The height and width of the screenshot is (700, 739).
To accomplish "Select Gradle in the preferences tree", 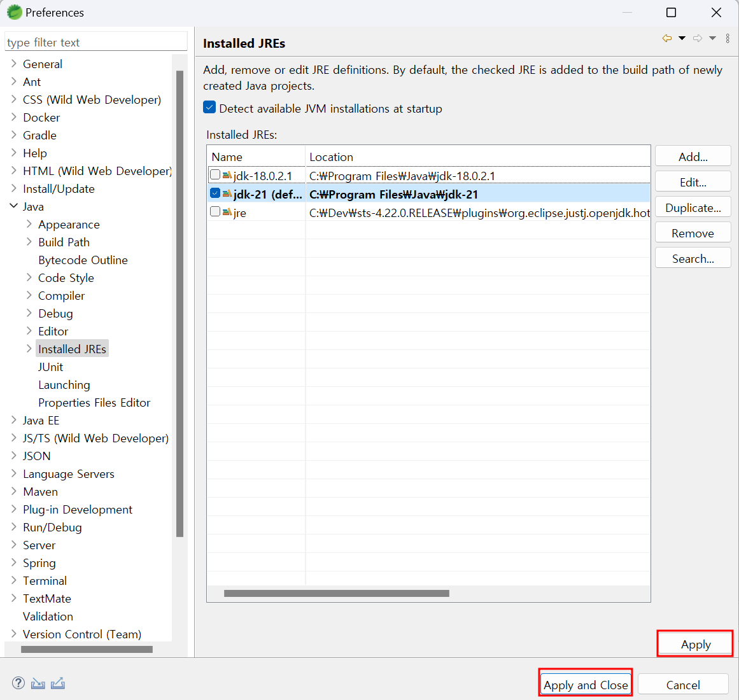I will point(39,135).
